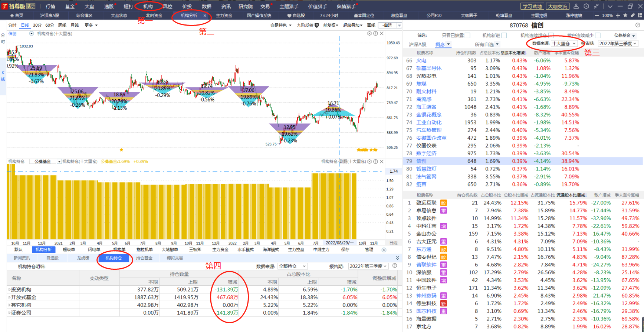644x332 pixels.
Task: Enable 机构新进 checkbox
Action: pyautogui.click(x=504, y=35)
